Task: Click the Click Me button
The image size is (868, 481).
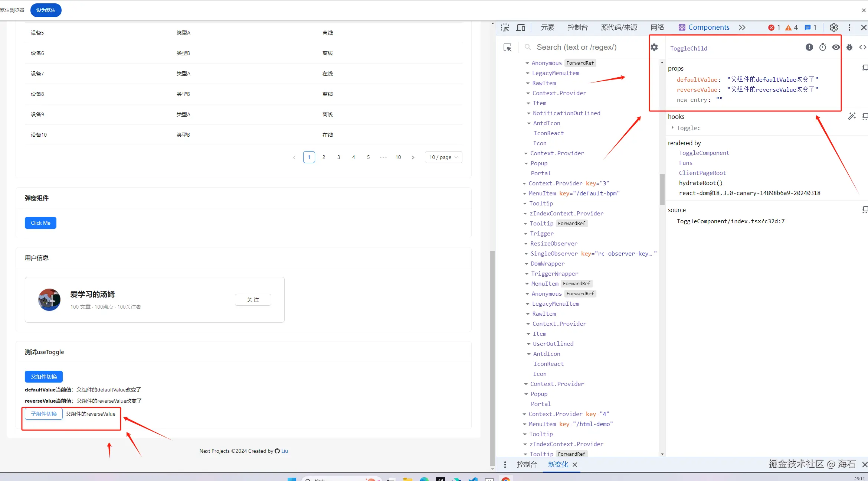Action: click(40, 223)
